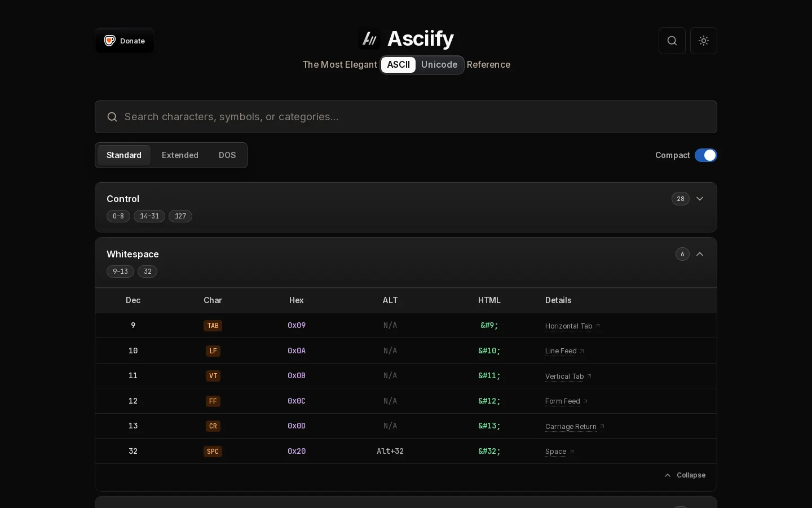Click the 14-31 range chip
This screenshot has width=812, height=508.
click(x=149, y=216)
